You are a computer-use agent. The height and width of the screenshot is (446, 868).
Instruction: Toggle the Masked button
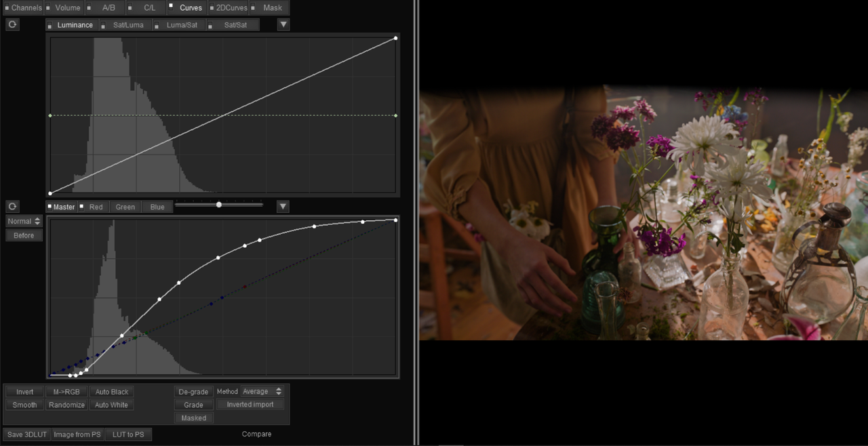[193, 418]
